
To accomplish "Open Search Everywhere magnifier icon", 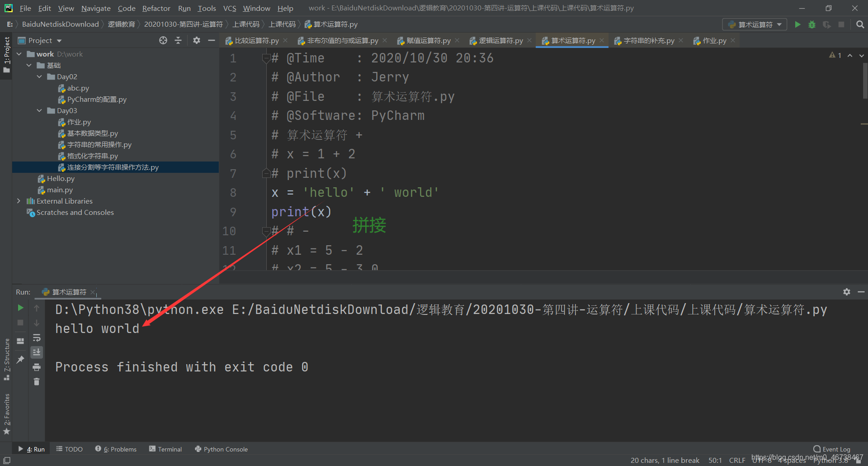I will [x=860, y=24].
